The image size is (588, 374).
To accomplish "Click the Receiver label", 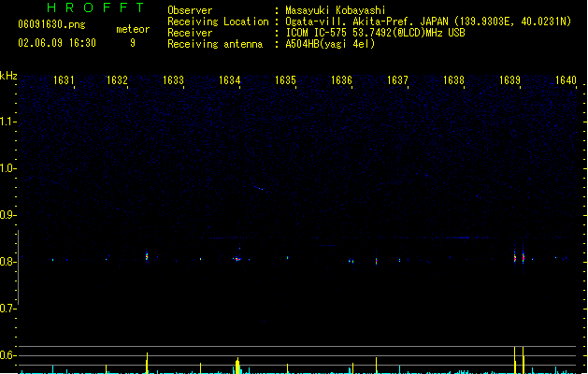I will (190, 33).
